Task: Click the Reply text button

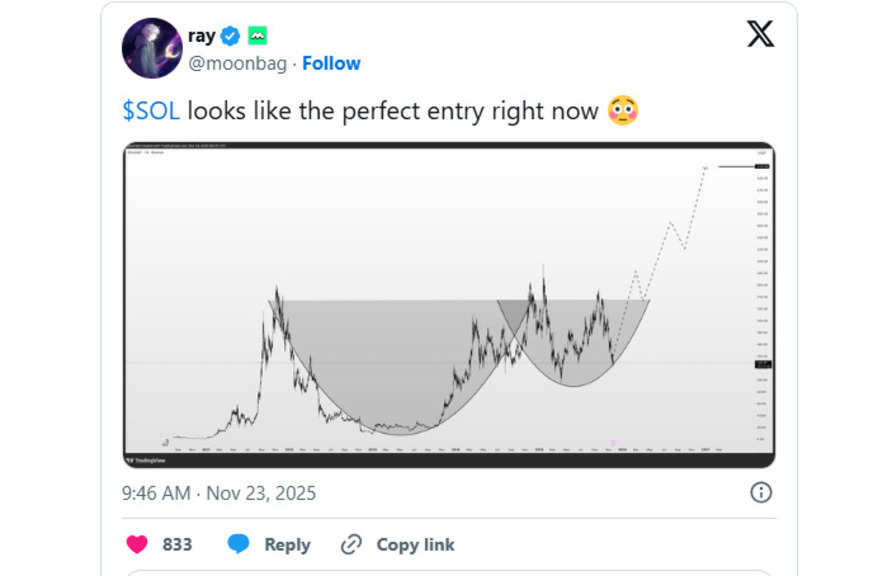Action: click(287, 544)
